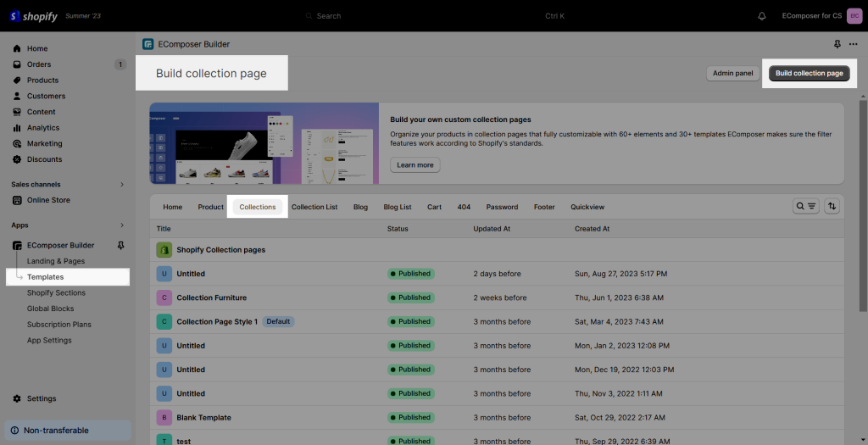
Task: Switch to the Quickview tab
Action: click(x=587, y=207)
